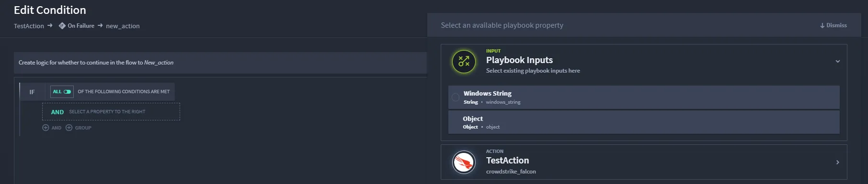Select the Object playbook input

[644, 122]
